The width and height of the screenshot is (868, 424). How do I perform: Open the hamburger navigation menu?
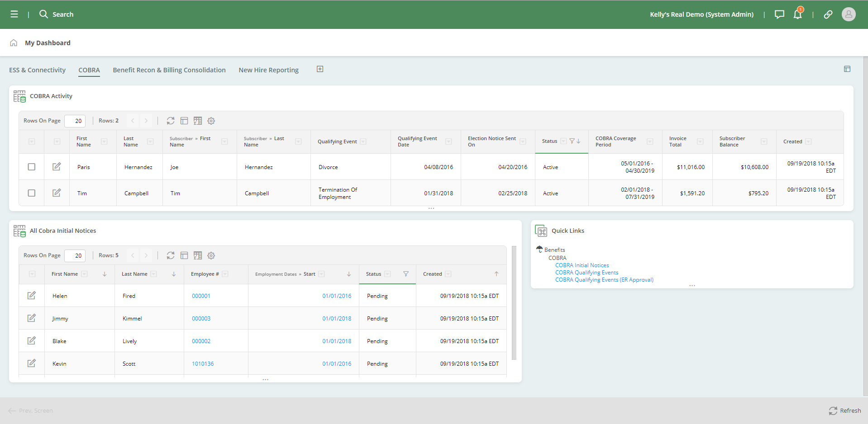click(14, 14)
